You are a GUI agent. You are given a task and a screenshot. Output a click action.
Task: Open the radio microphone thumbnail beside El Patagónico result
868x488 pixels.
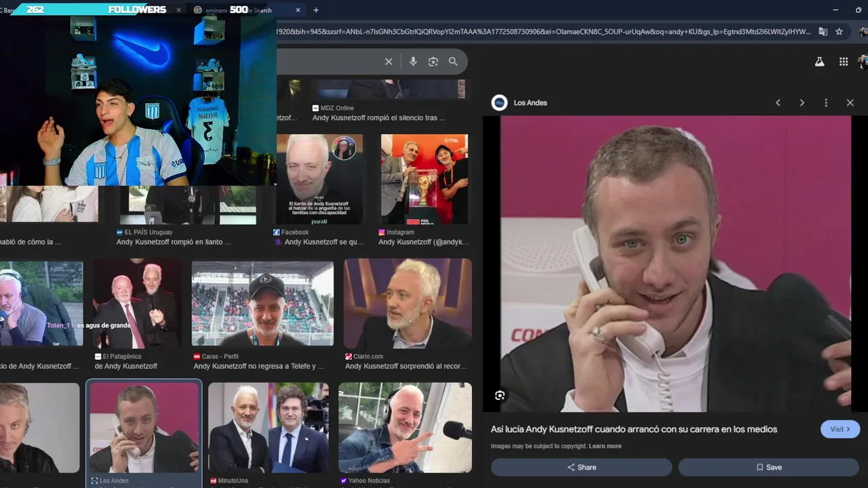pyautogui.click(x=41, y=303)
